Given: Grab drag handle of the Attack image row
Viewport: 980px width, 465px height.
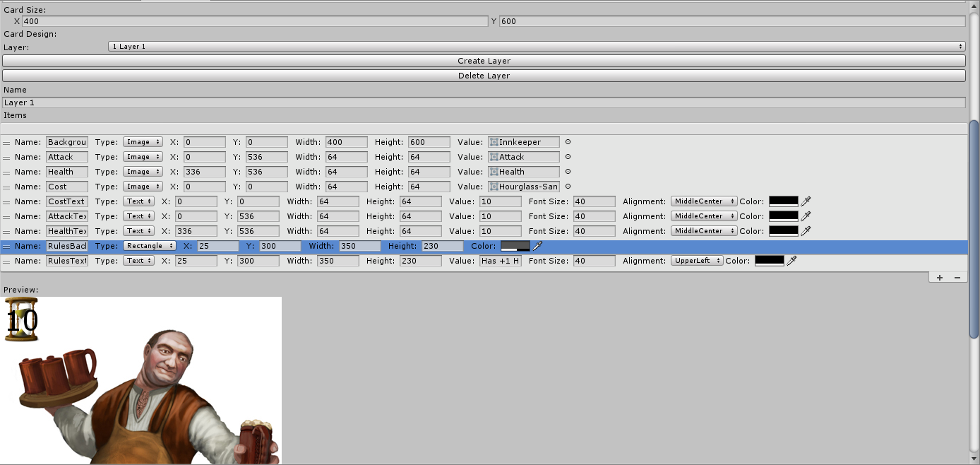Looking at the screenshot, I should pos(6,158).
